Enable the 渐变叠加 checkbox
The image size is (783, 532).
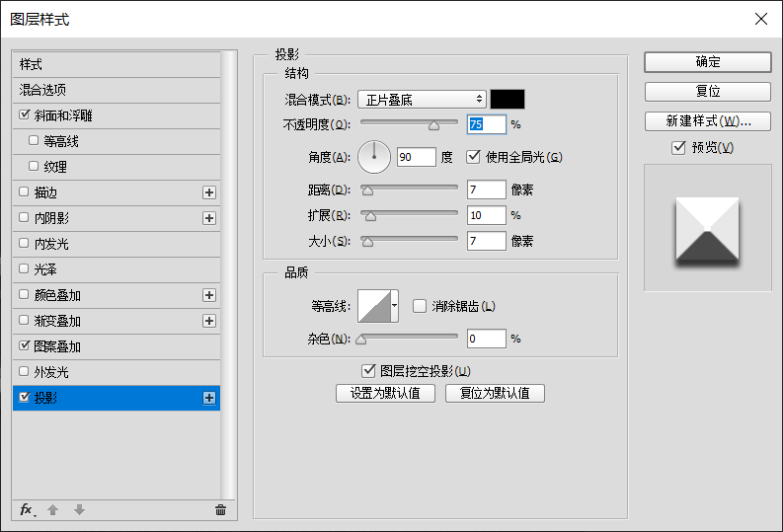pyautogui.click(x=24, y=320)
